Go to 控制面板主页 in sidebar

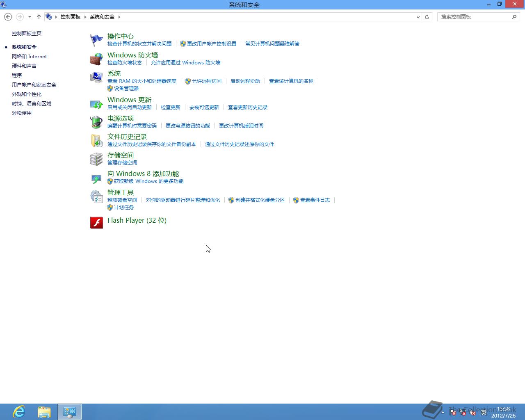(27, 34)
